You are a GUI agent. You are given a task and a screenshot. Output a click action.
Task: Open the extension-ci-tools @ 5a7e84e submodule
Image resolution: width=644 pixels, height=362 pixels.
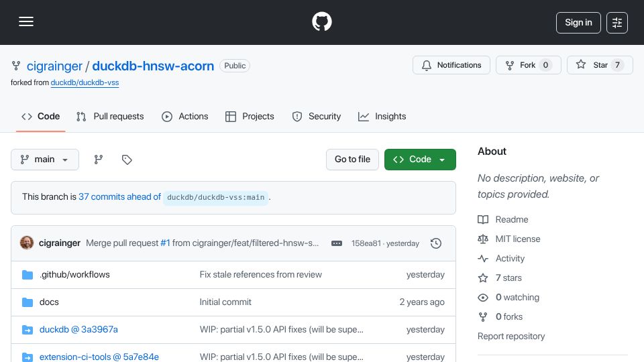(x=99, y=357)
